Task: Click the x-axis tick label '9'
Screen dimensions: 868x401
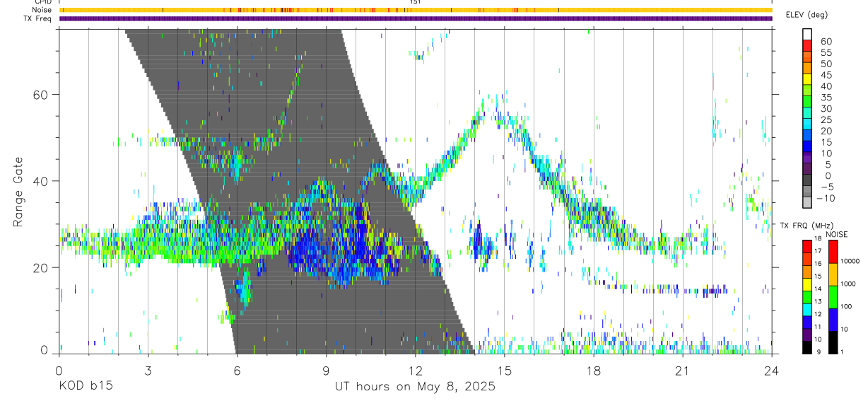Action: [326, 371]
